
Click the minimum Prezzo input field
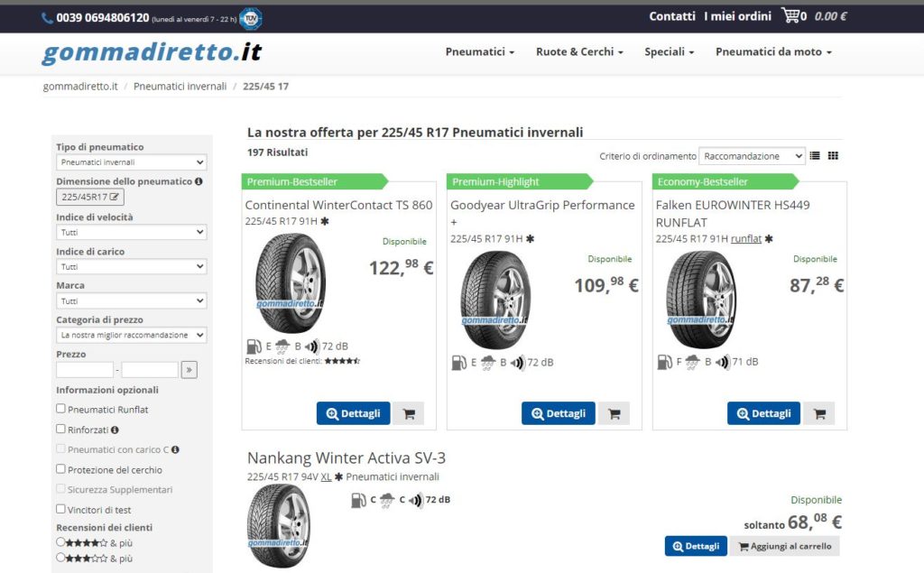coord(85,369)
